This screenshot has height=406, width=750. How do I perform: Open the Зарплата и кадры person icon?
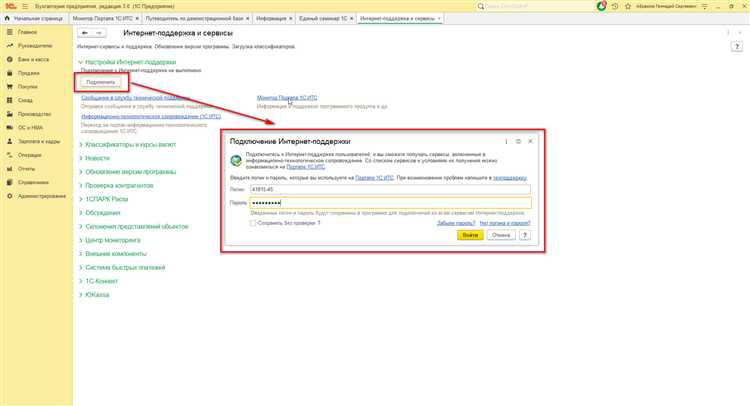[x=10, y=142]
